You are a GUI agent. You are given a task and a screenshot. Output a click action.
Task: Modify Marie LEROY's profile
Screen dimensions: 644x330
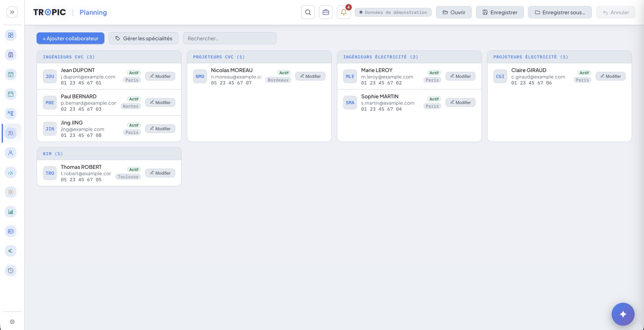(460, 76)
